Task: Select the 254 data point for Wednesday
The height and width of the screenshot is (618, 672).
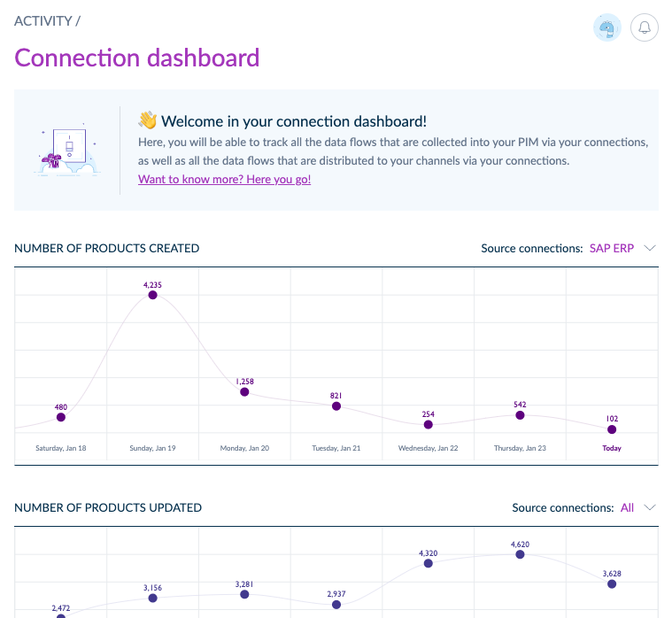Action: (429, 425)
